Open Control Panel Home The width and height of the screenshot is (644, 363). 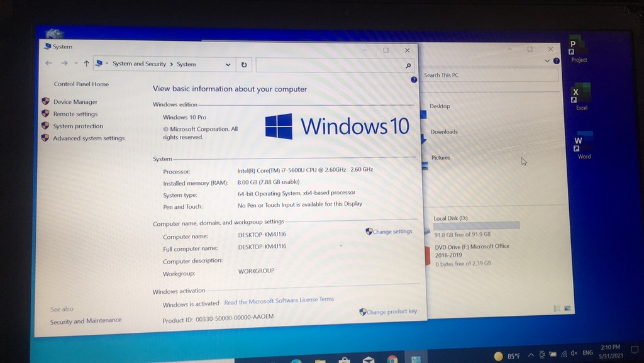(81, 84)
